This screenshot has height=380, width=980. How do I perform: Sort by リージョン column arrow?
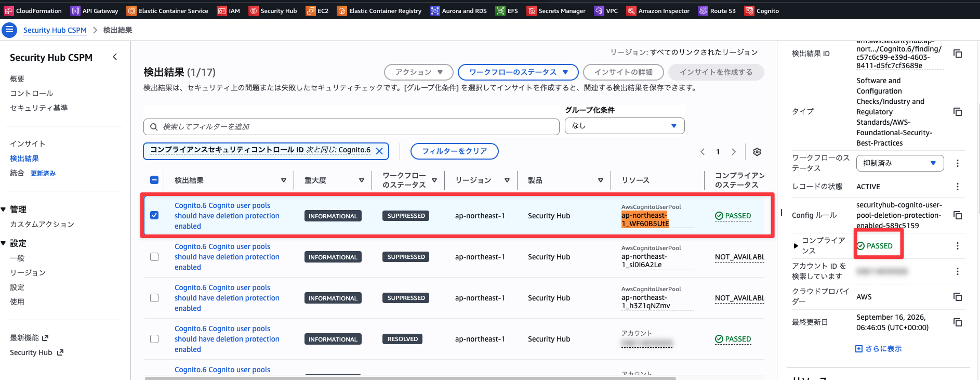point(507,180)
